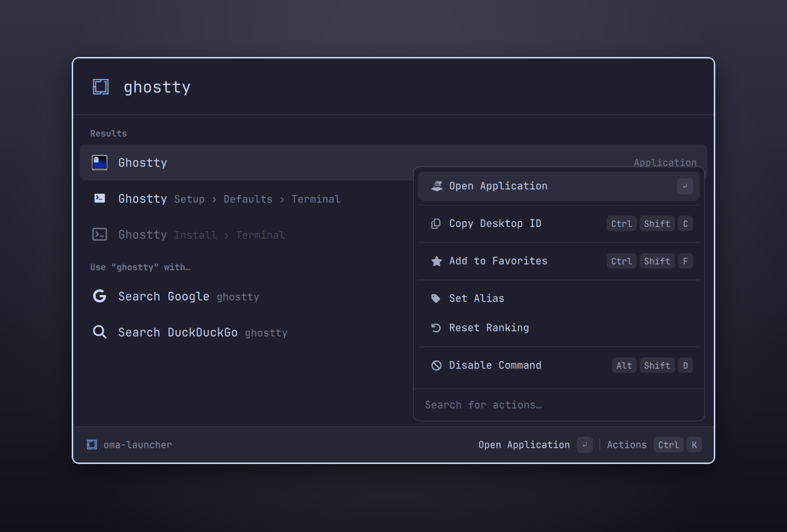The width and height of the screenshot is (787, 532).
Task: Click the Add to Favorites star icon
Action: coord(436,261)
